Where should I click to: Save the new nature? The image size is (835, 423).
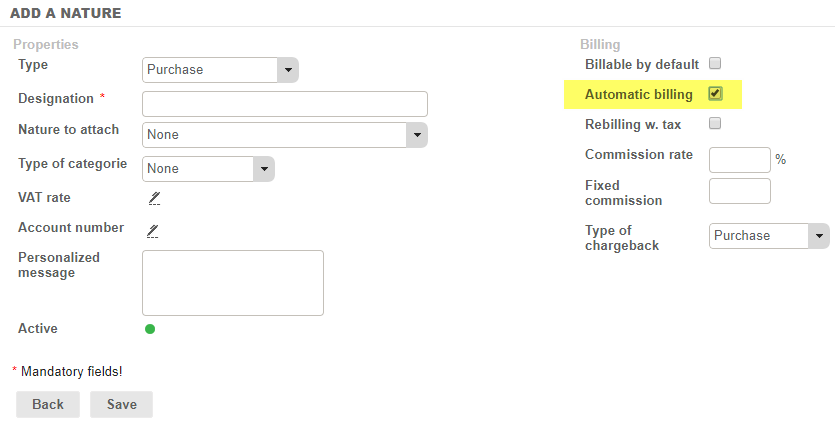pos(121,404)
